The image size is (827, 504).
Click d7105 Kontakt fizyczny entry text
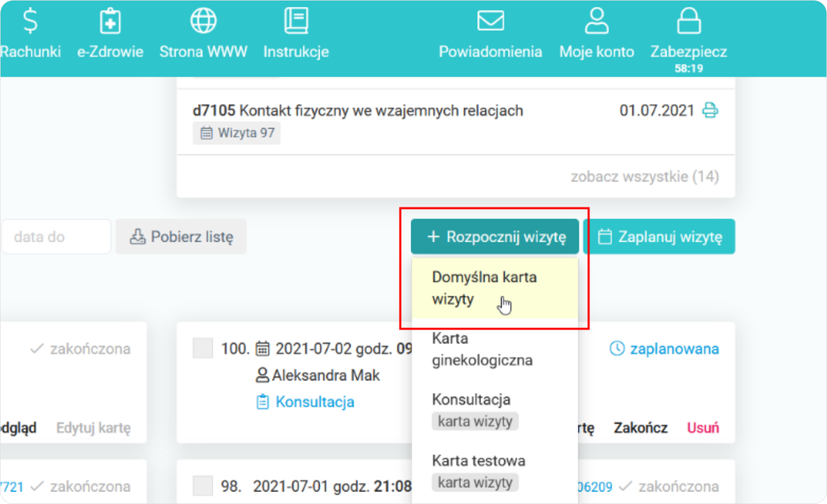click(x=358, y=110)
